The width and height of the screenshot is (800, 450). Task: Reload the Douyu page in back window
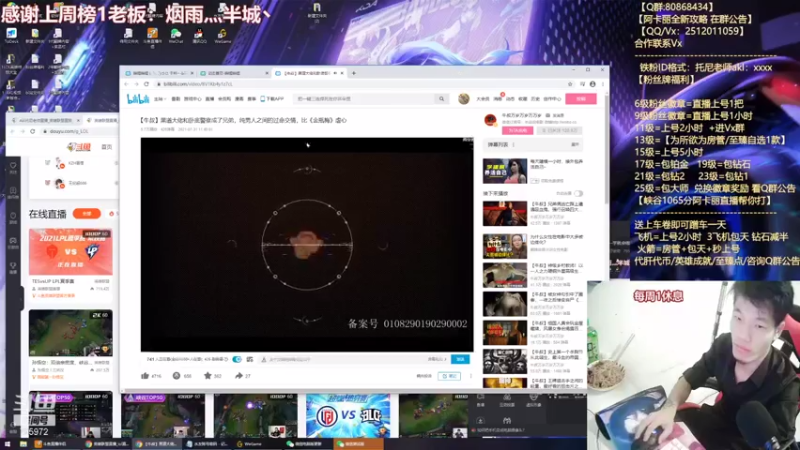coord(33,131)
